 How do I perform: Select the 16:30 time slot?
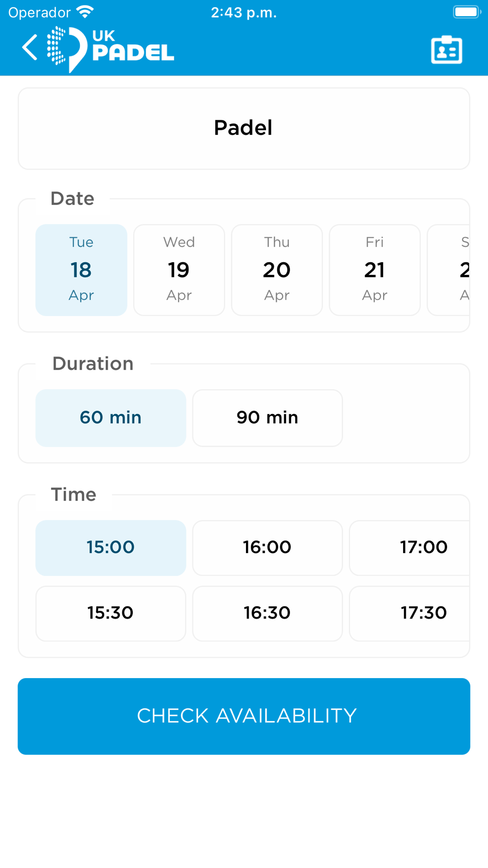(x=267, y=613)
